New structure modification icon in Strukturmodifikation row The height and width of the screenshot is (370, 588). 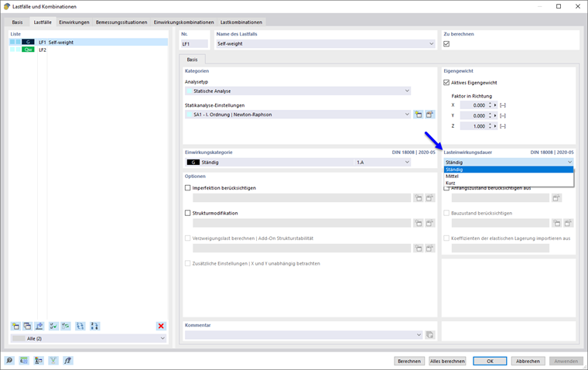tap(418, 223)
